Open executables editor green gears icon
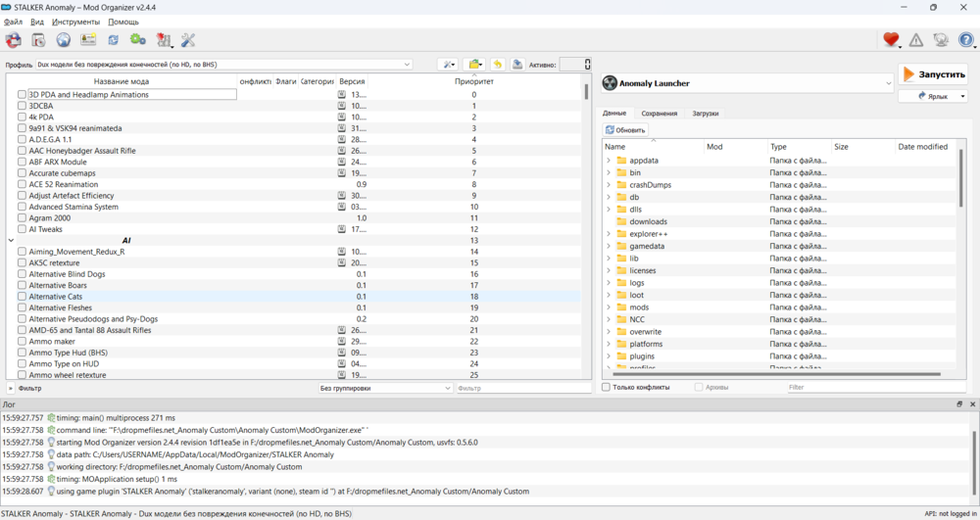The height and width of the screenshot is (520, 980). pos(138,40)
